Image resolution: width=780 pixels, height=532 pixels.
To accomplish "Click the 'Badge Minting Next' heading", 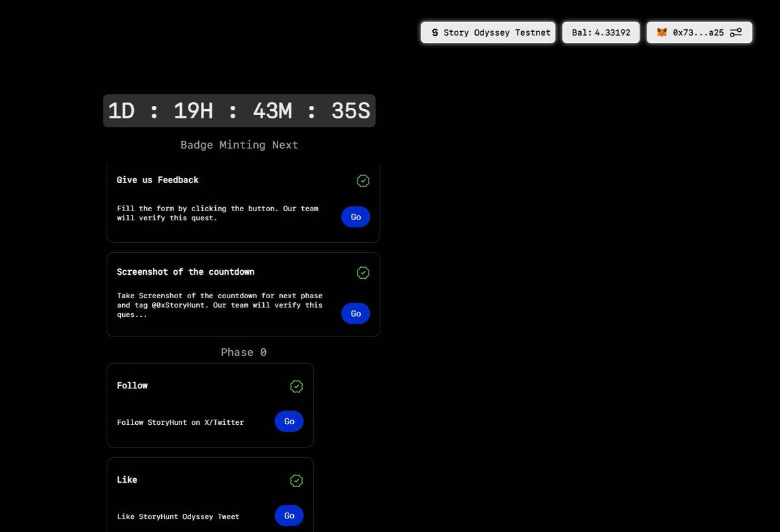I will tap(239, 145).
